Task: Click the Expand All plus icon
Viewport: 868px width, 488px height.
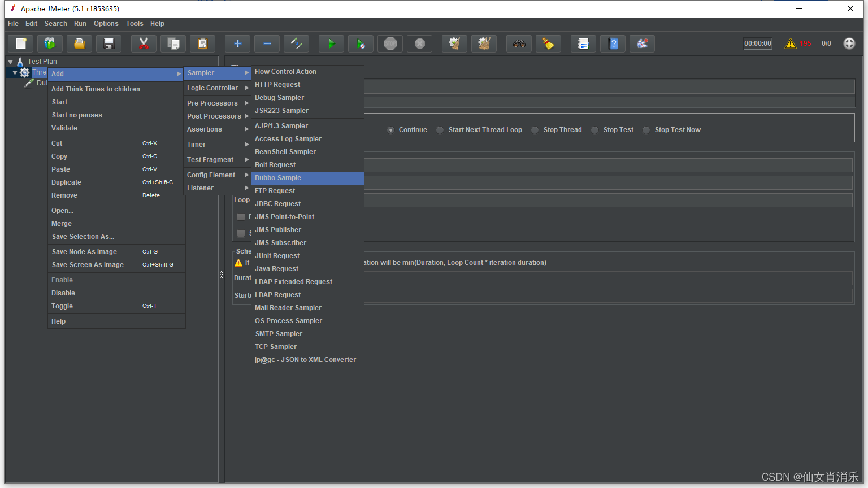Action: click(238, 43)
